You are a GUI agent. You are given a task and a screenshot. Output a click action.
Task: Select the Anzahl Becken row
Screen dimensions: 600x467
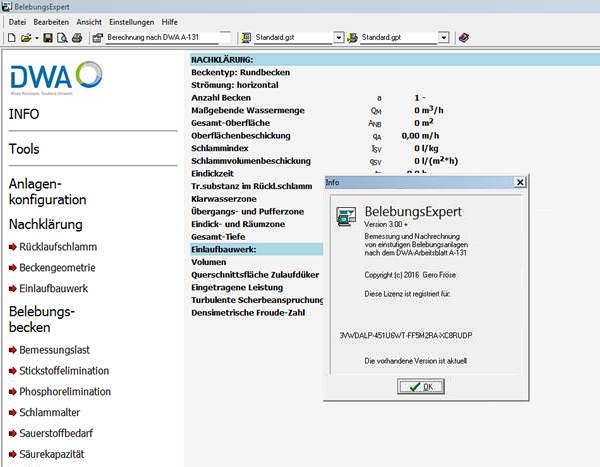(x=309, y=98)
